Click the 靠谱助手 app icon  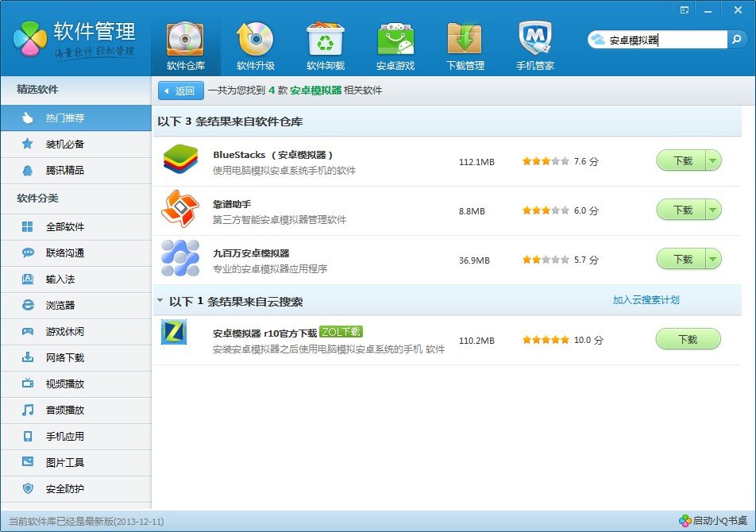pos(180,210)
